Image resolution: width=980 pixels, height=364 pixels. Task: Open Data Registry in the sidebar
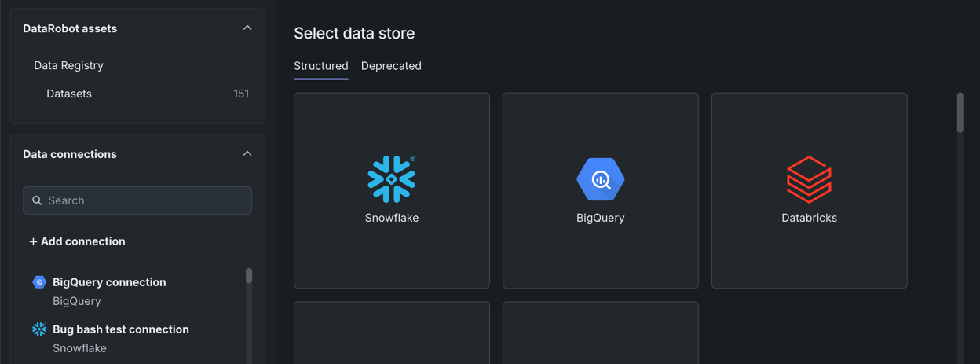point(68,65)
